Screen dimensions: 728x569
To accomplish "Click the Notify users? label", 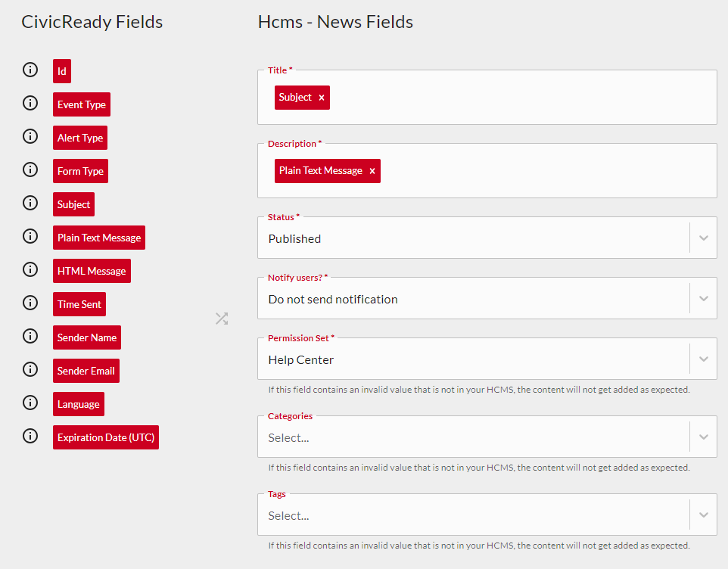I will point(297,278).
